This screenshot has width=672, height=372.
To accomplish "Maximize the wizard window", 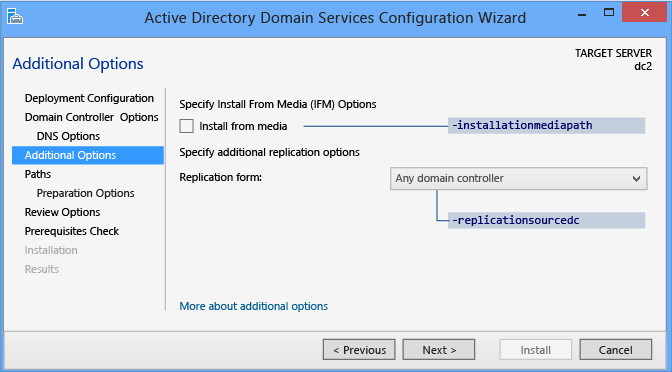I will [x=609, y=12].
